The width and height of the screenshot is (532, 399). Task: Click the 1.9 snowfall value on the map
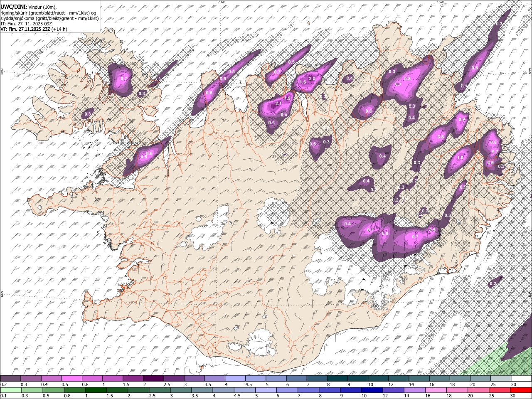point(288,98)
